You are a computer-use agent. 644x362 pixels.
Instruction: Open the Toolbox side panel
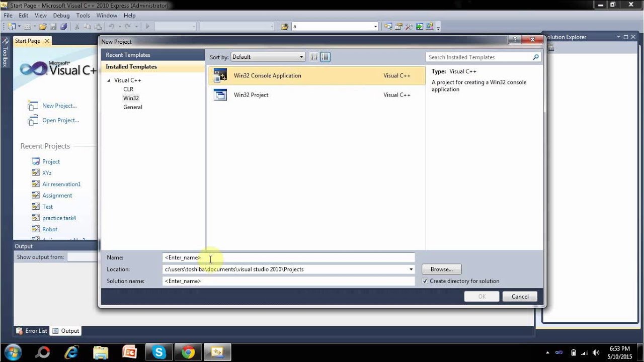pyautogui.click(x=5, y=52)
